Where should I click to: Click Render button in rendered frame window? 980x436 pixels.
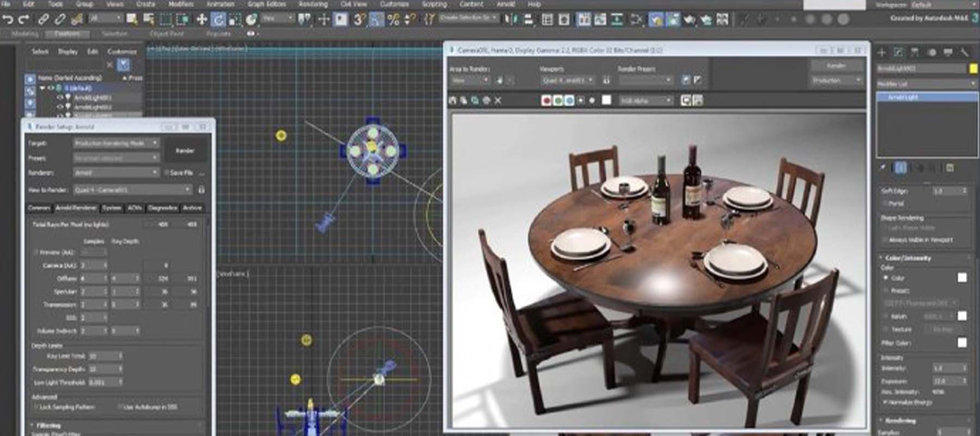tap(836, 65)
